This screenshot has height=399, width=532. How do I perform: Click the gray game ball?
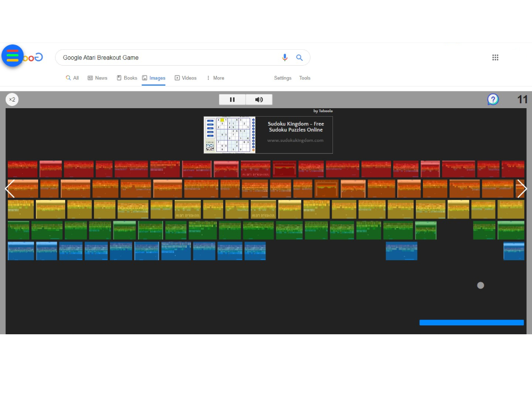point(481,286)
